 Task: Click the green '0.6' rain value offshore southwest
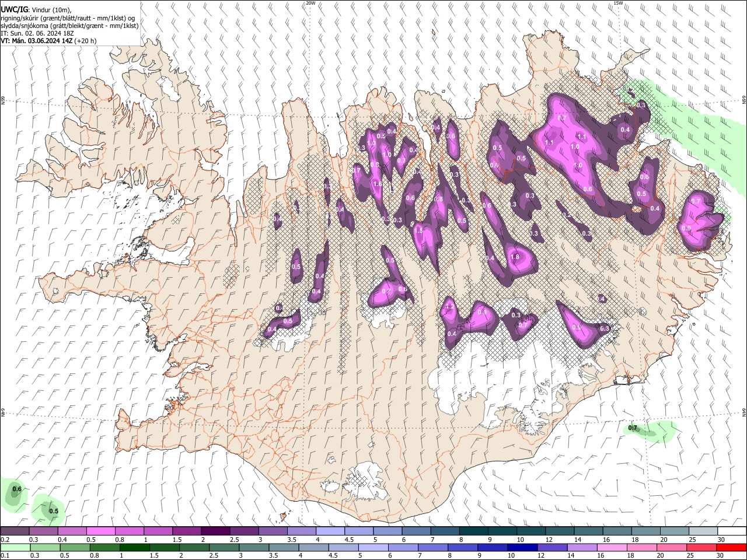[x=17, y=489]
